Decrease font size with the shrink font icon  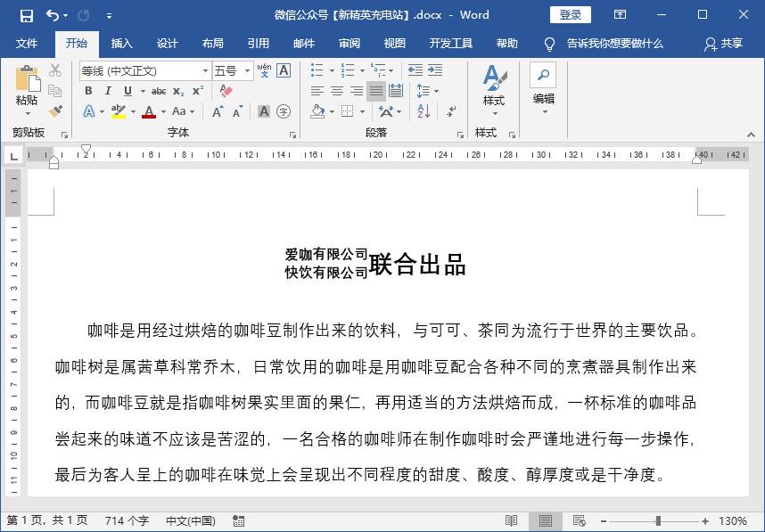pos(237,111)
